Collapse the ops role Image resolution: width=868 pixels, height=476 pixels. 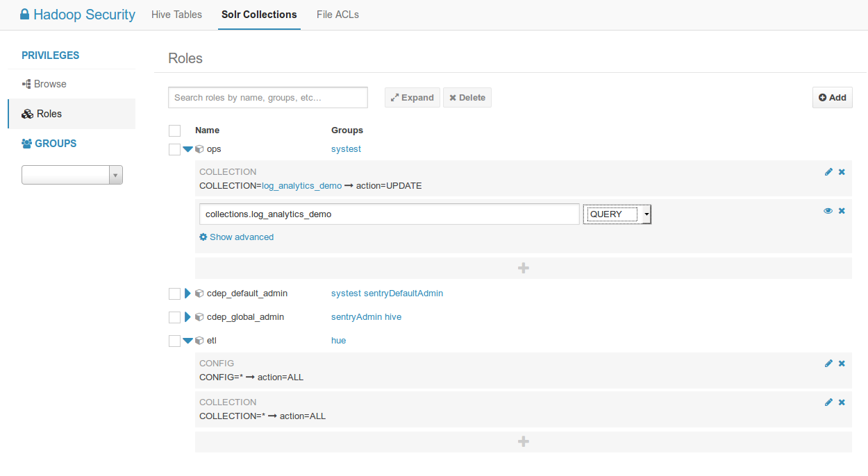[187, 149]
